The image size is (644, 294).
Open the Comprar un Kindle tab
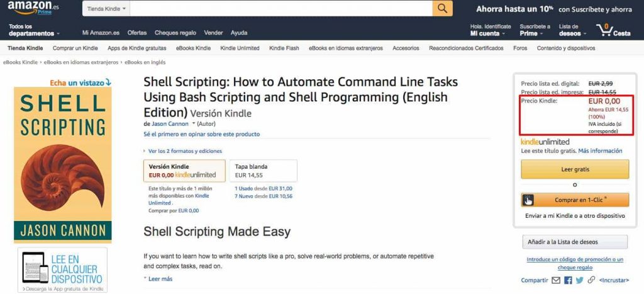coord(75,48)
